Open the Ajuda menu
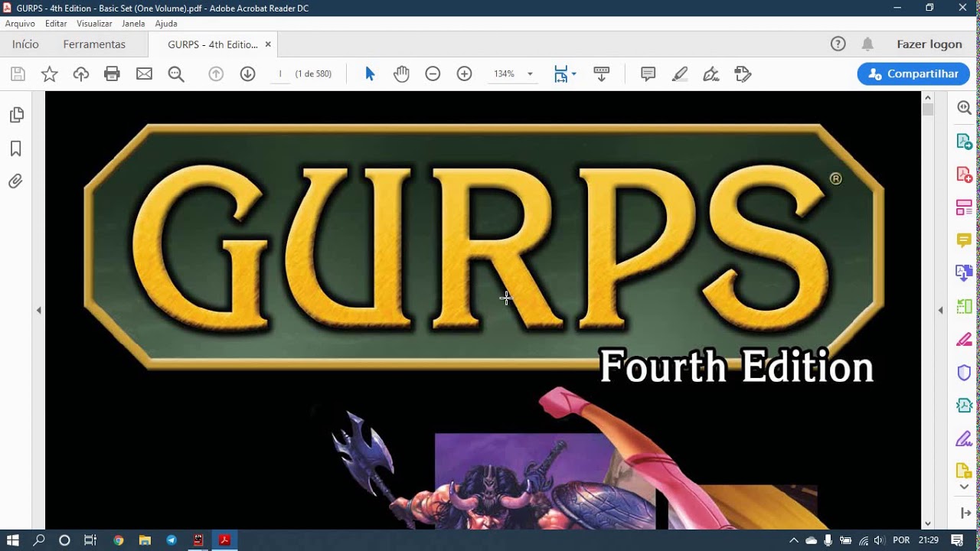 [x=166, y=24]
